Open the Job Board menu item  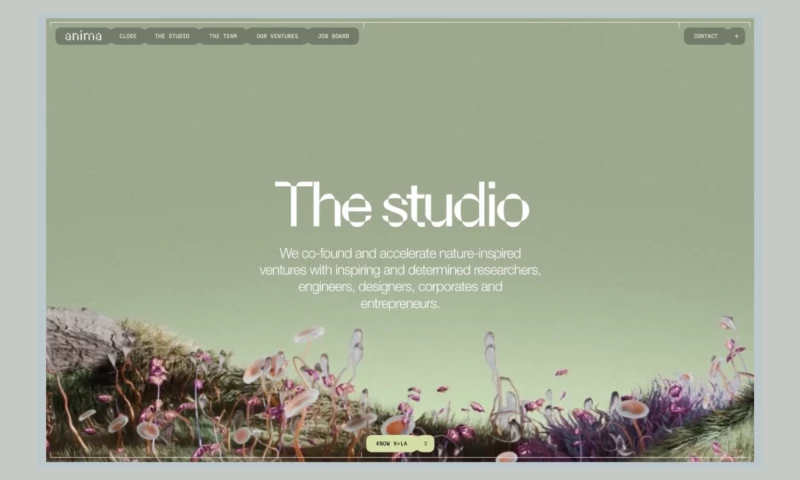point(333,36)
